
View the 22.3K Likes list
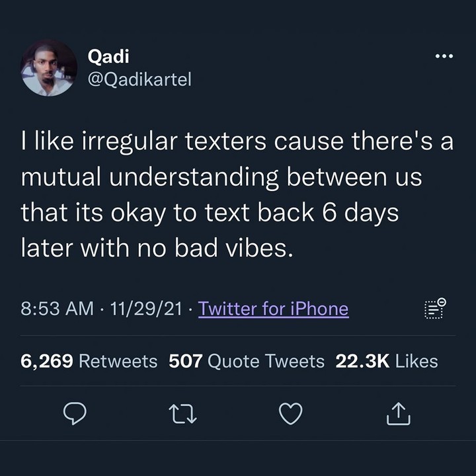point(387,361)
